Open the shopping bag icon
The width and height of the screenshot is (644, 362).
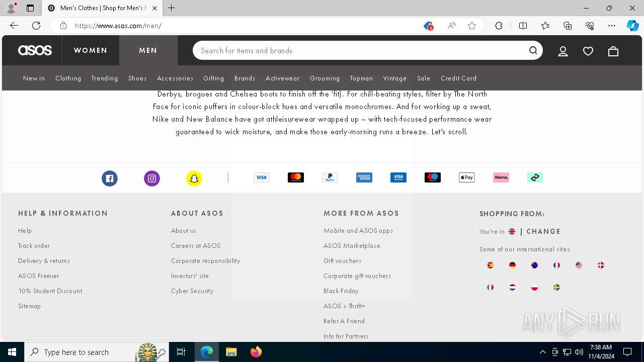pyautogui.click(x=613, y=51)
